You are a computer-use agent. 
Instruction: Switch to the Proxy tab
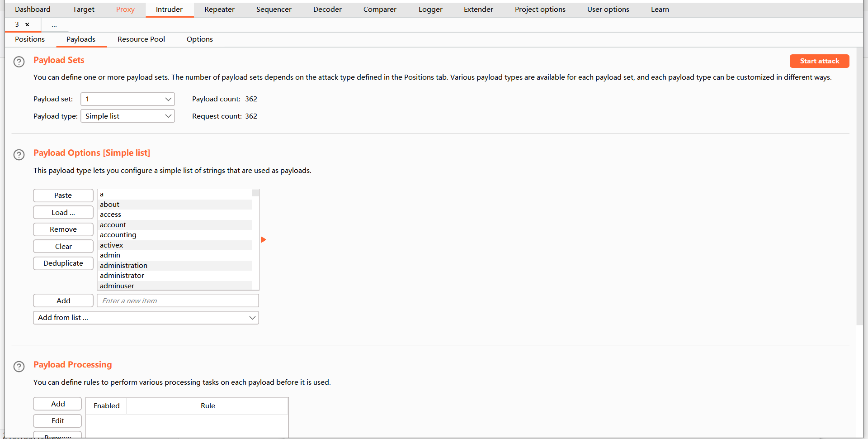point(125,9)
